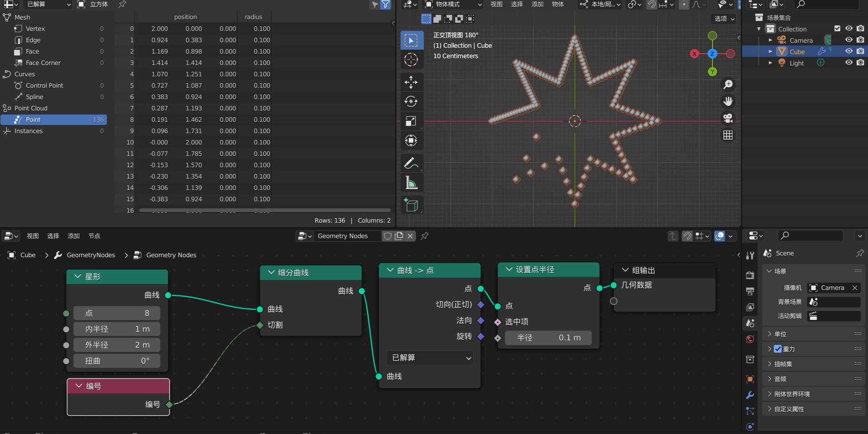The width and height of the screenshot is (868, 434).
Task: Click the 半径 0.1 m value slider
Action: tap(549, 338)
